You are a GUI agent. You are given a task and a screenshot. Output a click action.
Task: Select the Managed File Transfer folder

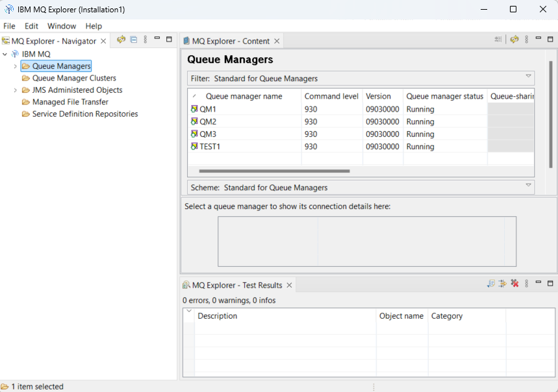[x=70, y=102]
